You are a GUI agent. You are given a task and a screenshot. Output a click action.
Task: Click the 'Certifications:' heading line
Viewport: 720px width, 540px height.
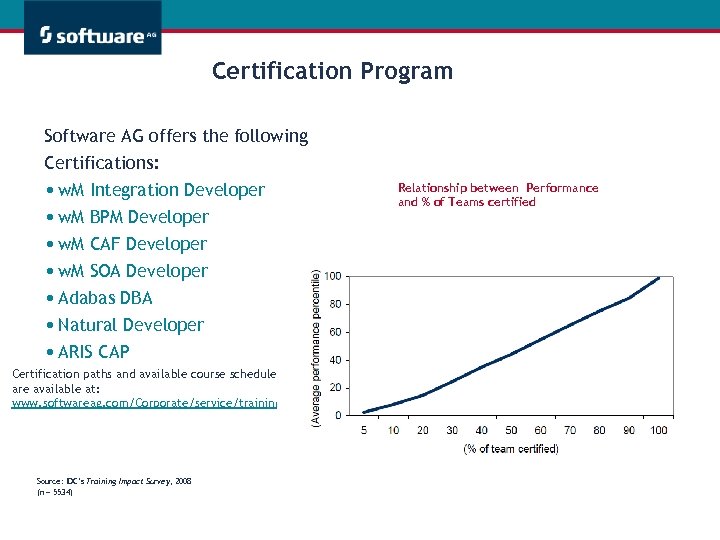coord(101,163)
